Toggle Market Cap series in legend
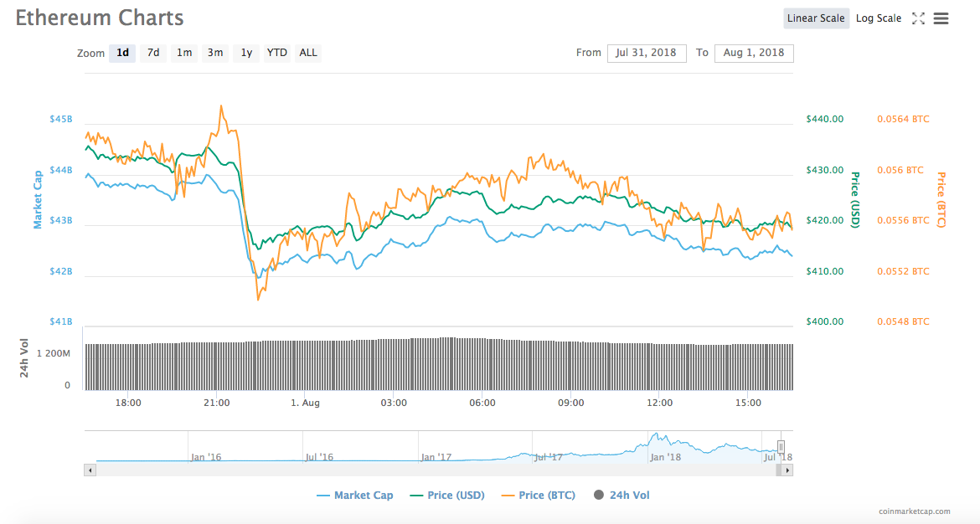Screen dimensions: 980x524 tap(355, 496)
